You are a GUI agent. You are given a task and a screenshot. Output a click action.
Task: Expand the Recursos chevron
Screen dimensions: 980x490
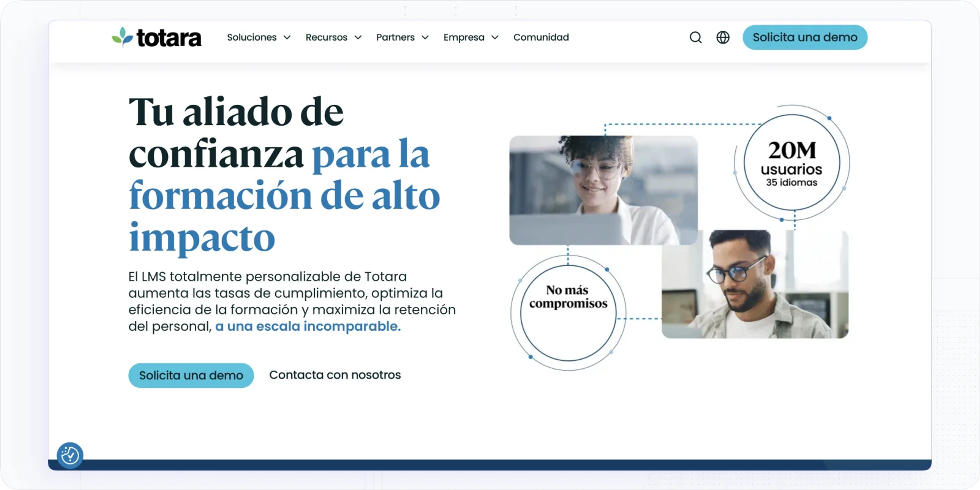(x=358, y=37)
